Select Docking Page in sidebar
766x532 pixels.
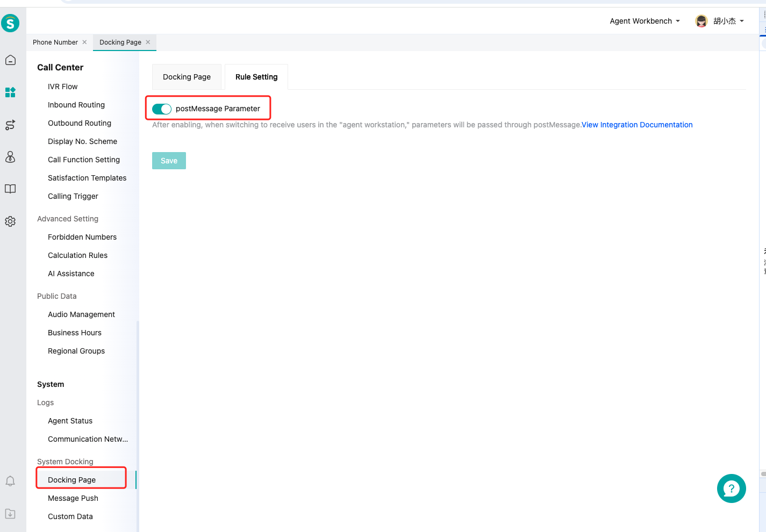(72, 480)
